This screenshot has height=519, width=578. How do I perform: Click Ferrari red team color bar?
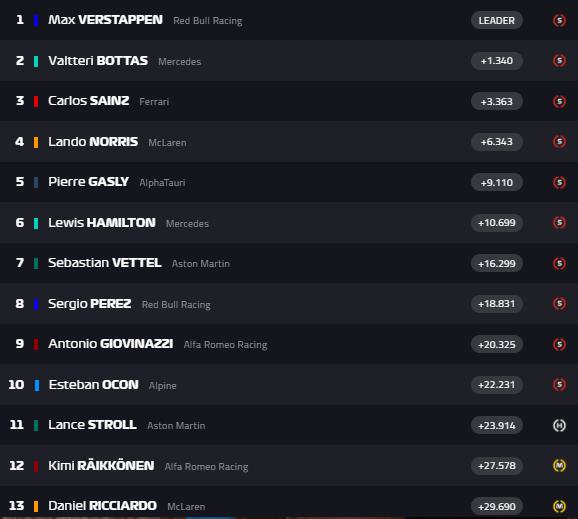click(36, 101)
